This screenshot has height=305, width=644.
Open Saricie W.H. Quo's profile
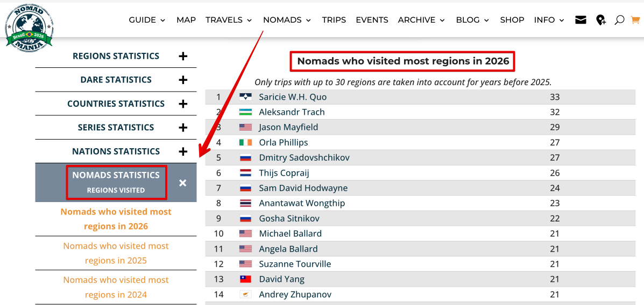[x=293, y=97]
